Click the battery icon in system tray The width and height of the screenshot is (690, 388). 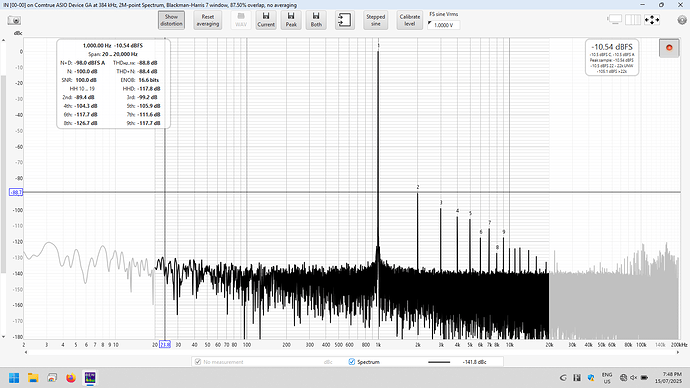(644, 377)
